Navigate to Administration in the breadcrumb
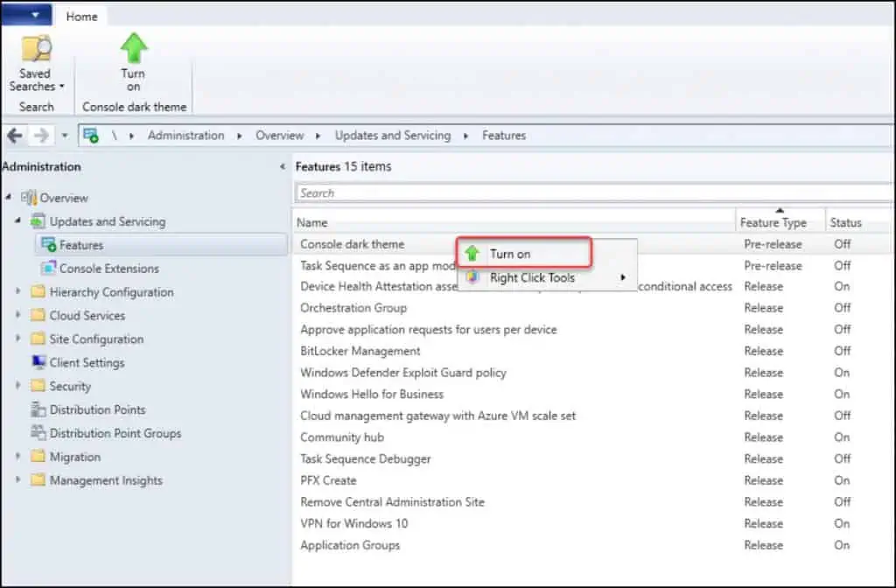 point(185,136)
